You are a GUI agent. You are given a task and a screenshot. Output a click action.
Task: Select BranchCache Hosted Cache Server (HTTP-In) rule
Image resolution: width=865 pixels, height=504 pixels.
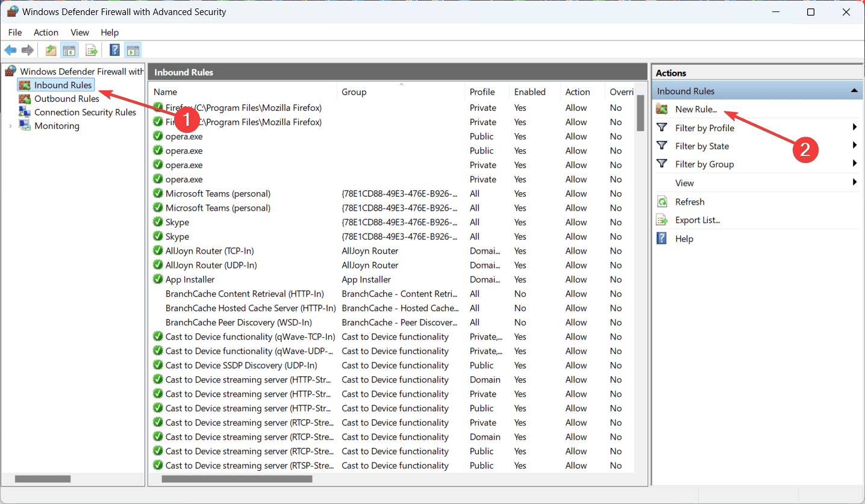tap(251, 308)
